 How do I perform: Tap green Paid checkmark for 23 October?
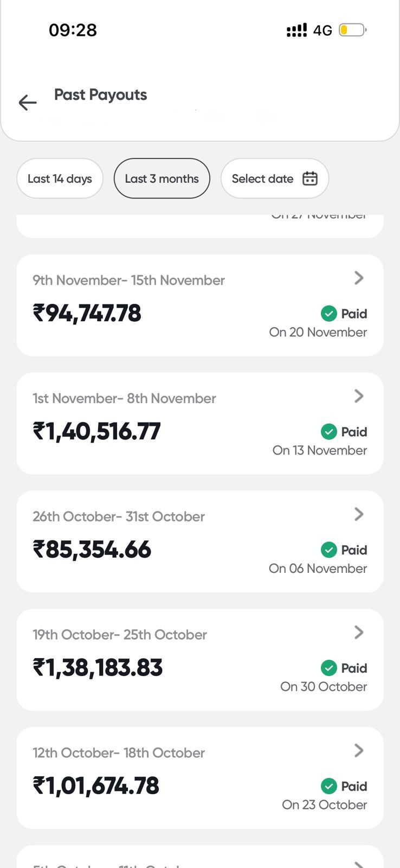(x=329, y=786)
